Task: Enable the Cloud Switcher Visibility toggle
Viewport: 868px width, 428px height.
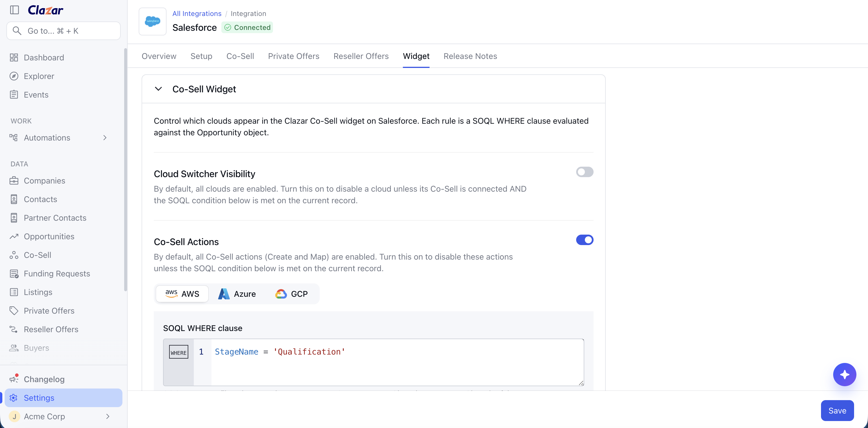Action: (585, 172)
